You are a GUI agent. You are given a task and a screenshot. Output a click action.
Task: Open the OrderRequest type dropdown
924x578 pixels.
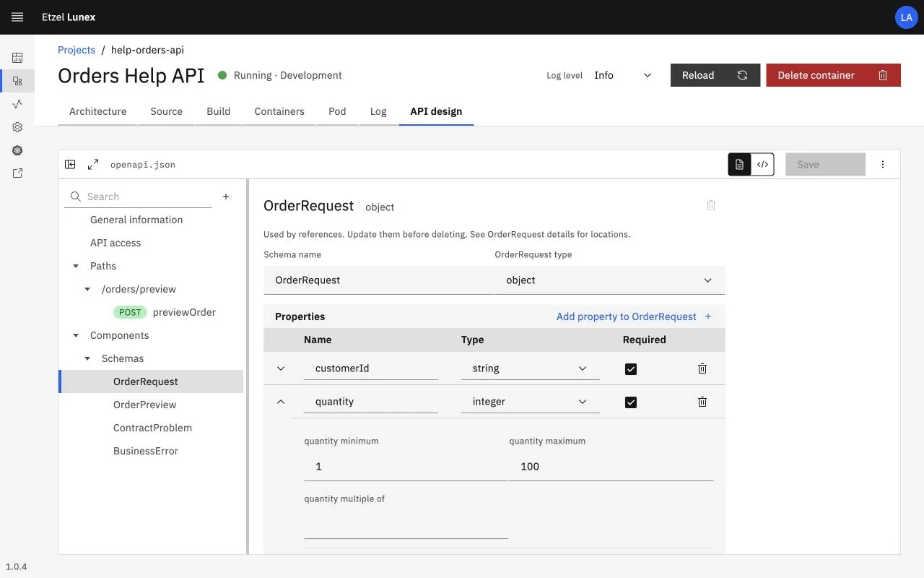tap(610, 280)
